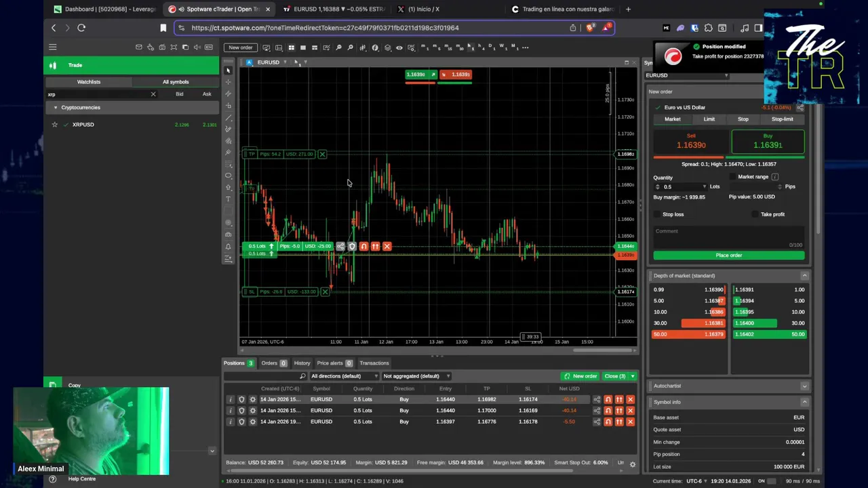Switch to the Watchlists tab
The width and height of the screenshot is (868, 488).
(89, 82)
